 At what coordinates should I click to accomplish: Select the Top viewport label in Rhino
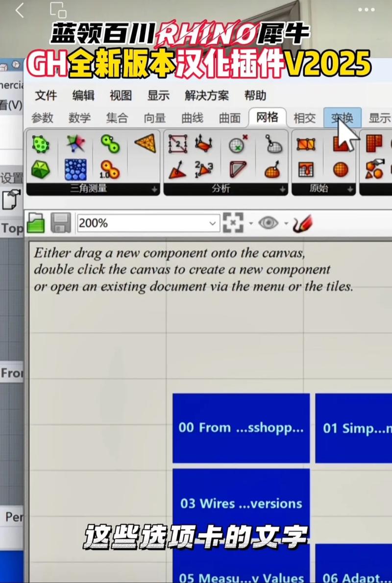coord(12,228)
